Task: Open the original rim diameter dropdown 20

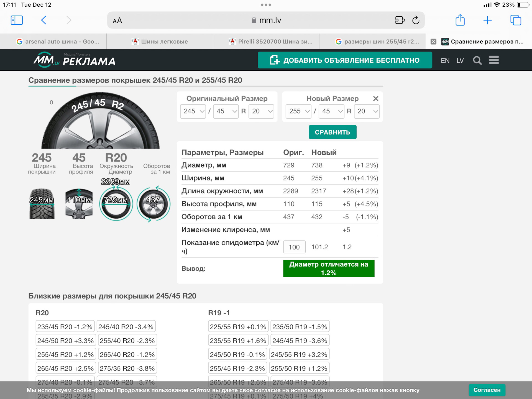Action: pyautogui.click(x=261, y=111)
